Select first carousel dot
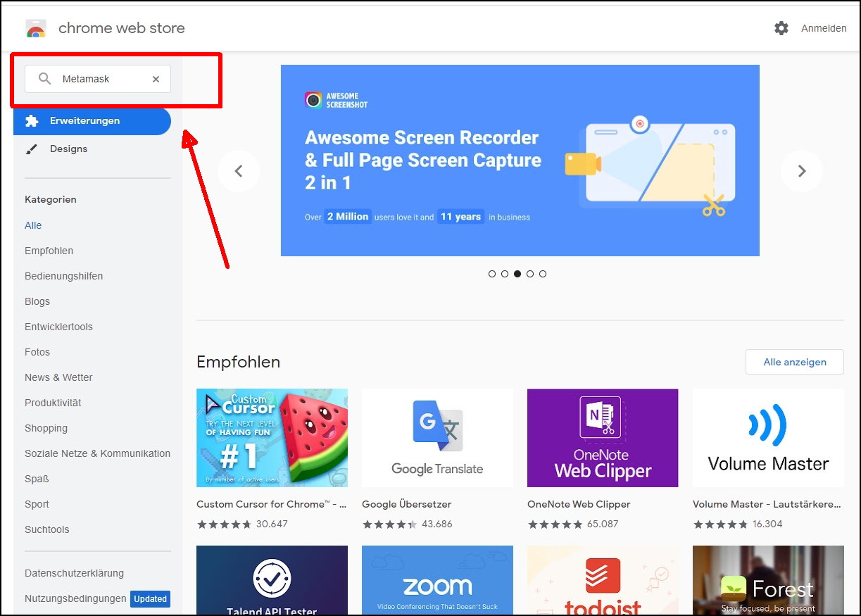 point(492,274)
